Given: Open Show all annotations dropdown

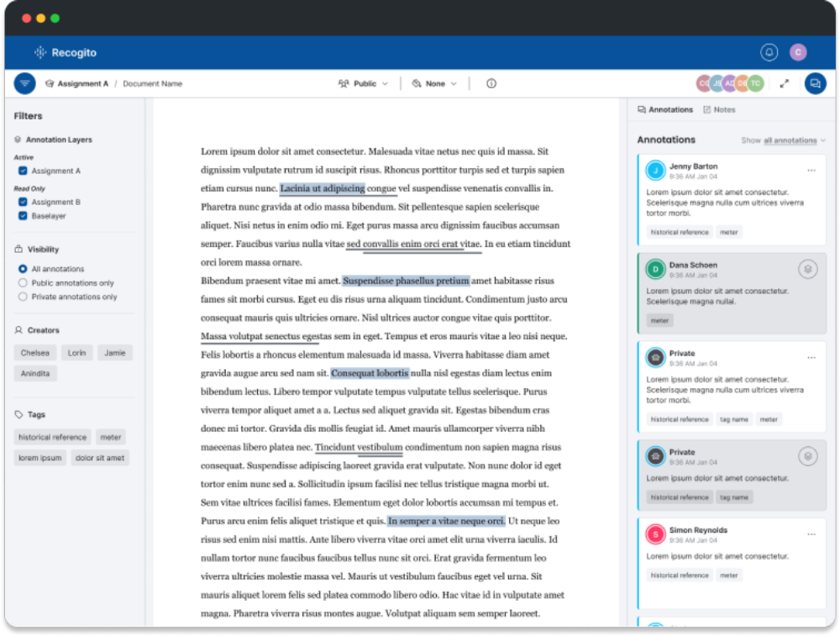Looking at the screenshot, I should click(x=794, y=140).
